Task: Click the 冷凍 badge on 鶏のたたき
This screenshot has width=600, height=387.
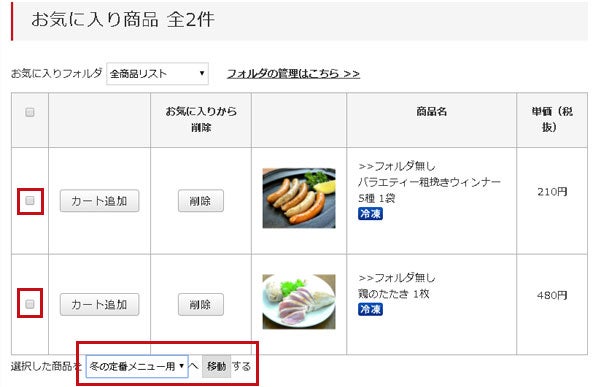Action: [x=370, y=309]
